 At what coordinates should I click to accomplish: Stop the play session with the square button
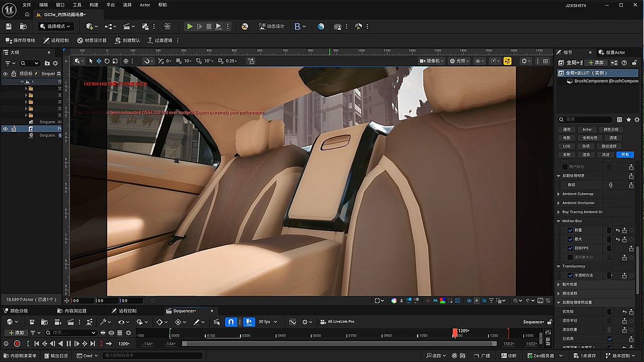[x=209, y=26]
